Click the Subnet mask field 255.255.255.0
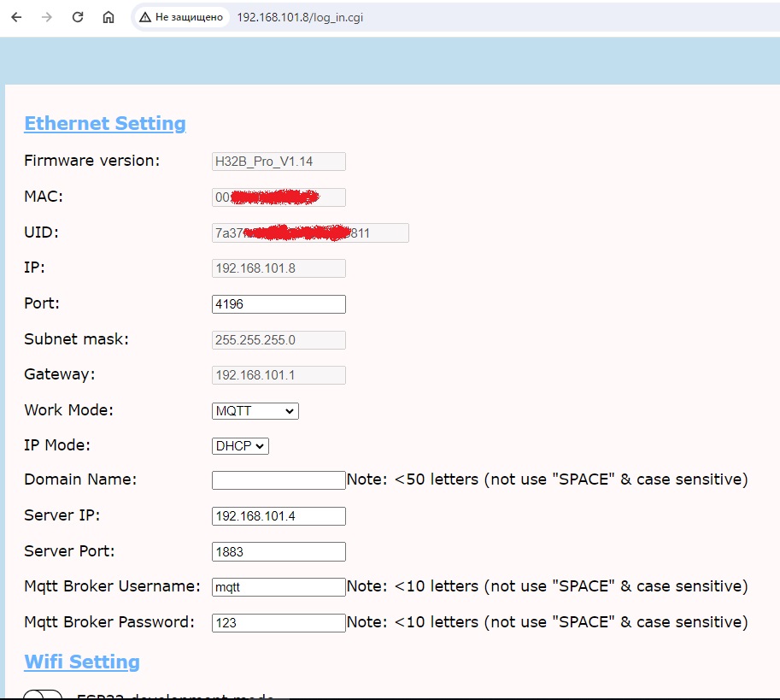780x700 pixels. pyautogui.click(x=279, y=340)
